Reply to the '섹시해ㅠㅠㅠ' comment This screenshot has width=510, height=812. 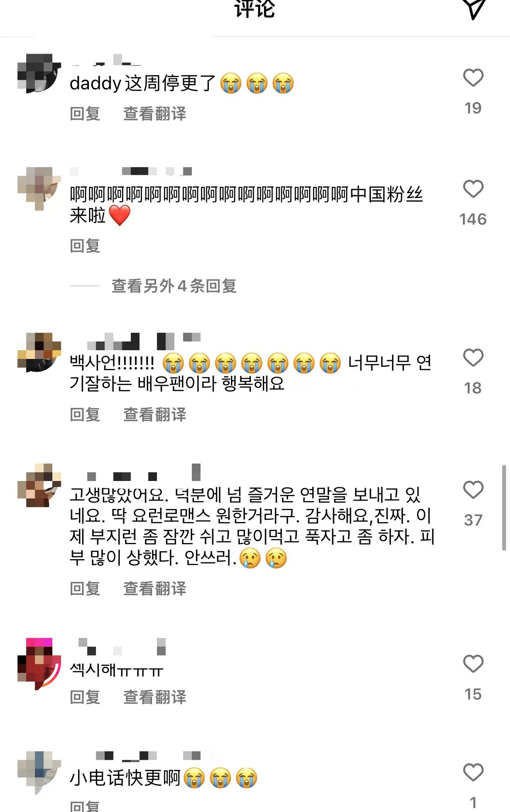(x=85, y=697)
